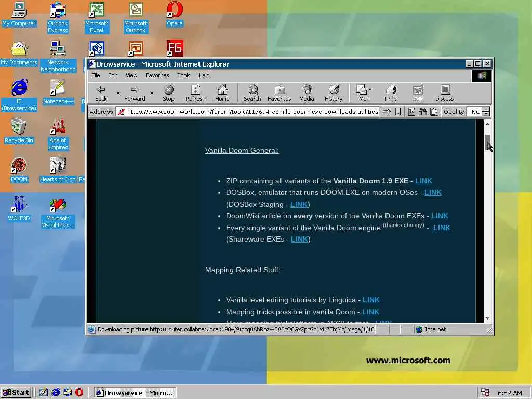532x399 pixels.
Task: Select the Age of Empires shortcut
Action: point(58,135)
